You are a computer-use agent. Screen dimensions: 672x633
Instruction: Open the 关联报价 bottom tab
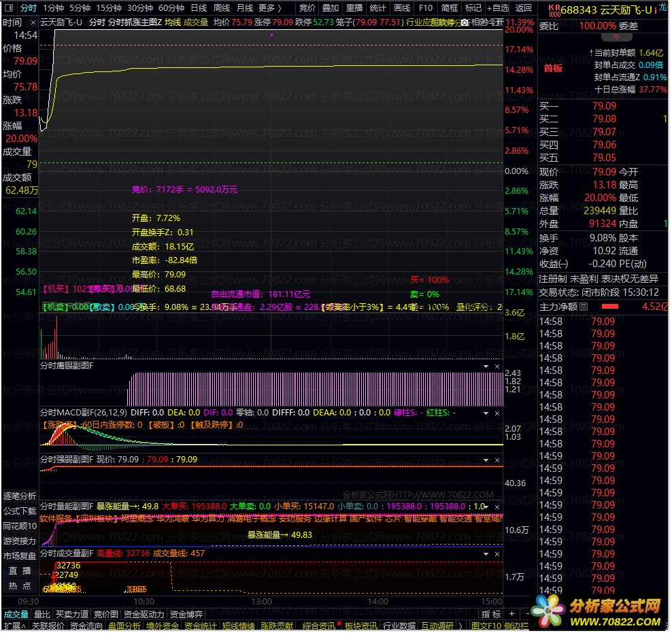48,628
